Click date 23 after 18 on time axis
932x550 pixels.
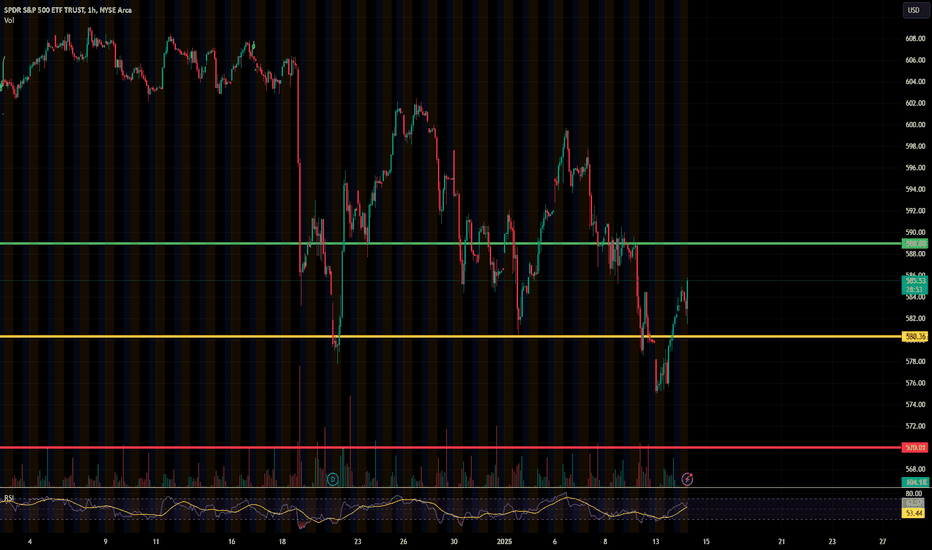tap(357, 542)
